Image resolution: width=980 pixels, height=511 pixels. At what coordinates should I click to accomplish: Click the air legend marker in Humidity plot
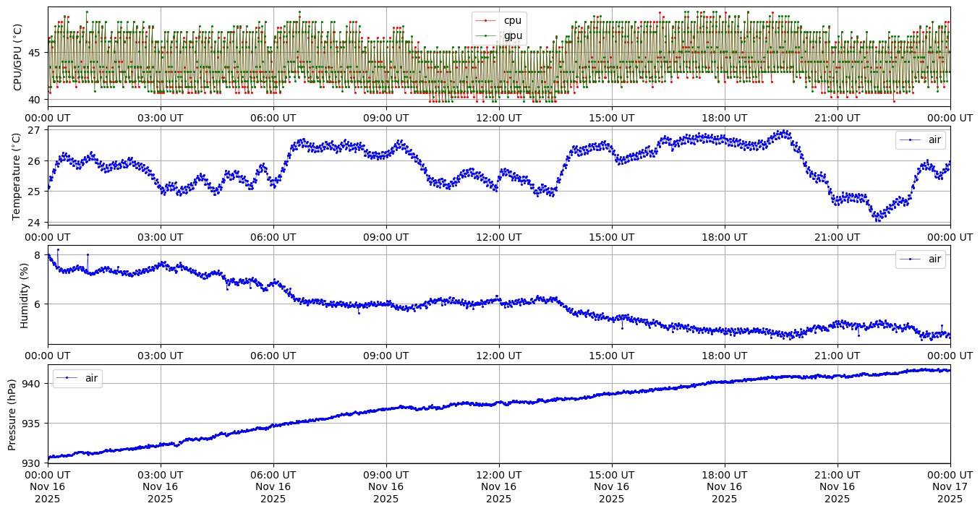[910, 259]
